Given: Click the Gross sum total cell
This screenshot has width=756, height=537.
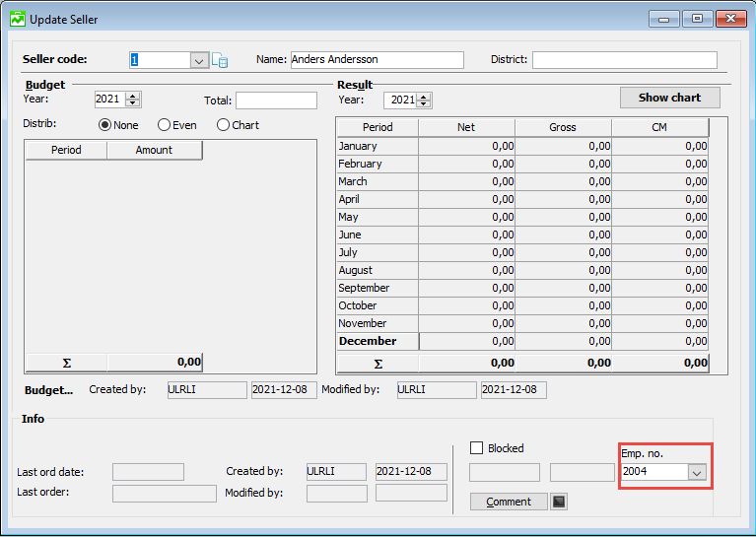Looking at the screenshot, I should (x=563, y=363).
